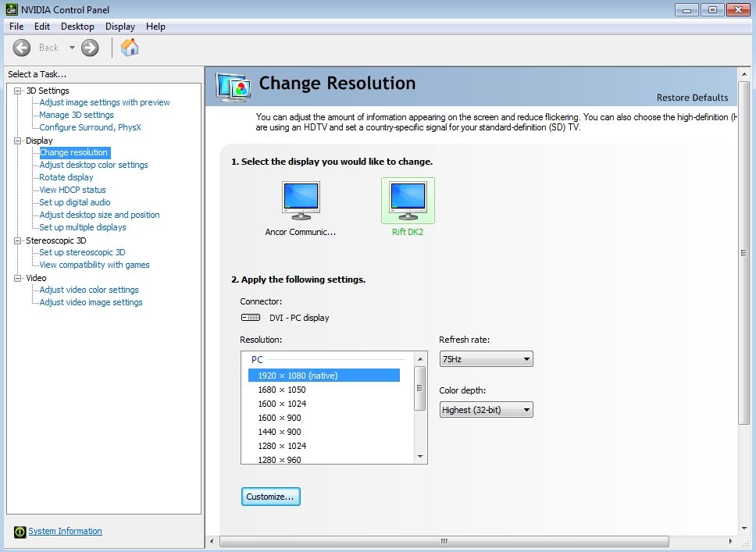Image resolution: width=756 pixels, height=552 pixels.
Task: Click the Home icon in toolbar
Action: 130,48
